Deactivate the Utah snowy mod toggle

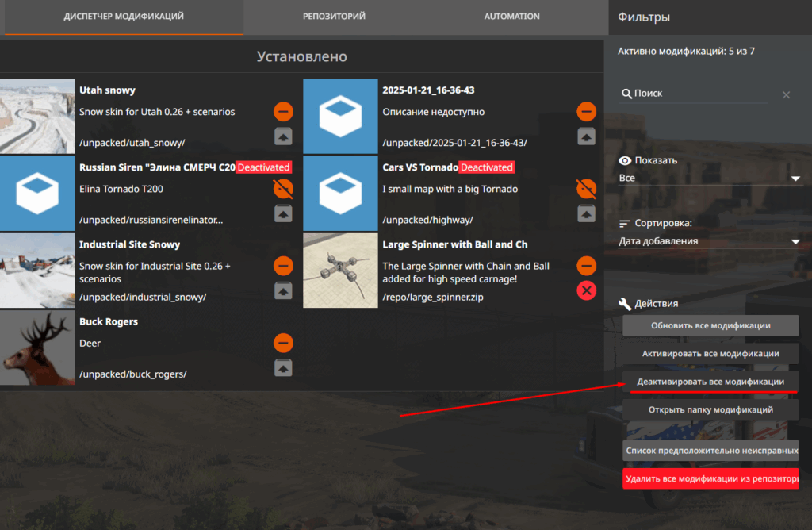(x=283, y=112)
